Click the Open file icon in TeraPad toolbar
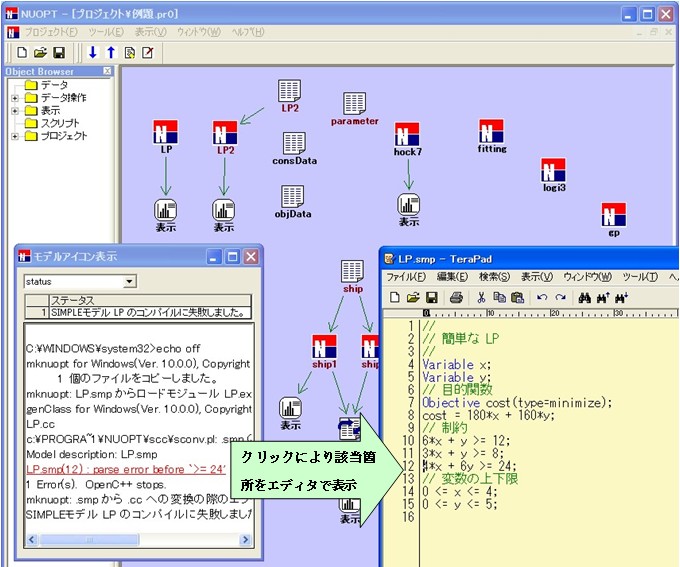This screenshot has height=567, width=680. click(413, 298)
